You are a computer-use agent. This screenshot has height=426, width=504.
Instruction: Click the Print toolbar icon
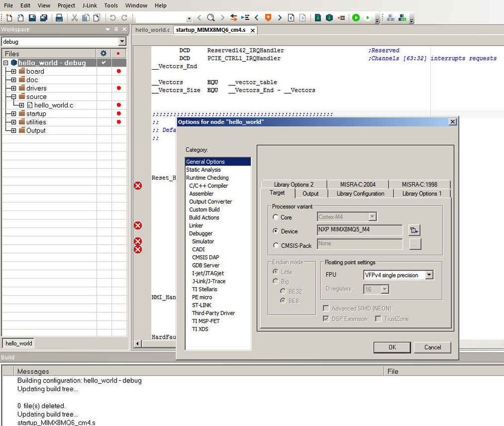point(59,18)
